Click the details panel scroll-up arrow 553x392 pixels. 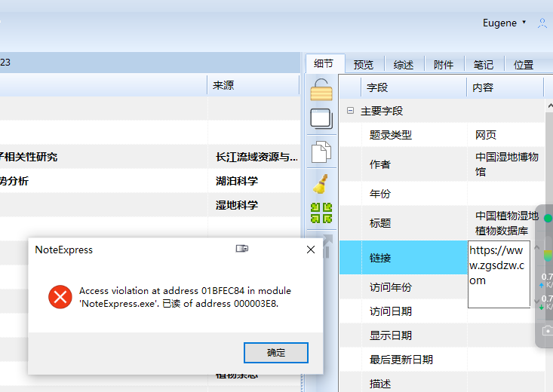[550, 106]
